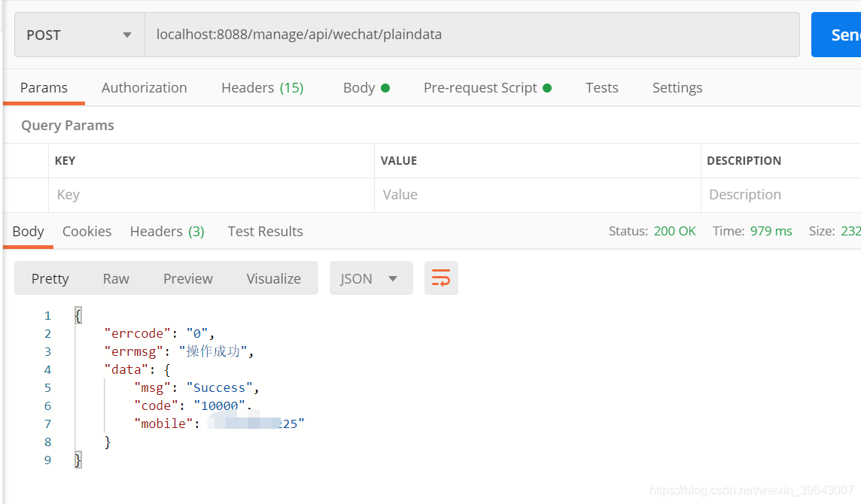Click the KEY column header
The image size is (861, 504).
[65, 161]
